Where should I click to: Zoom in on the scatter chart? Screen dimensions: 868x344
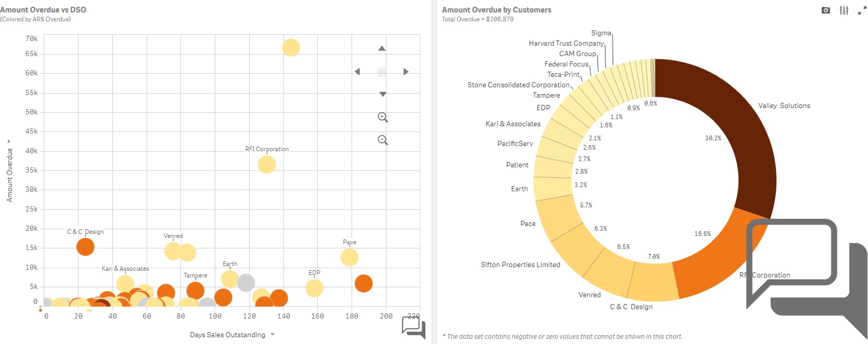[x=383, y=117]
